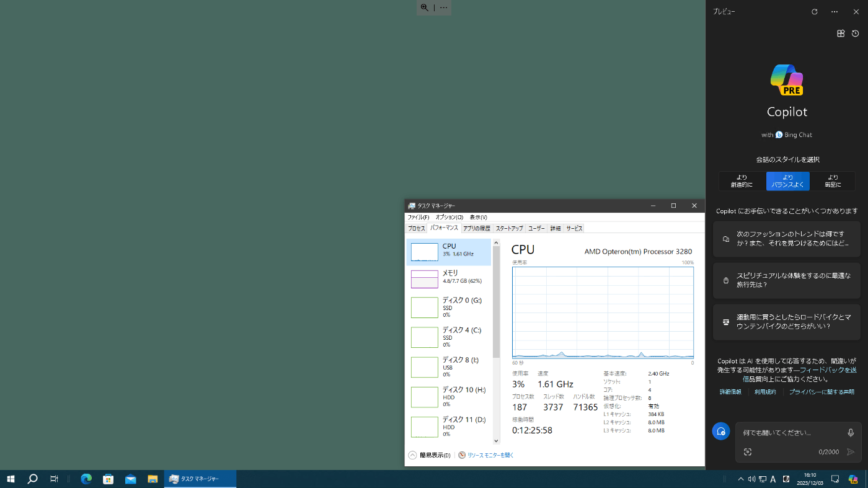Click the zoom magnifier icon at top center
868x488 pixels.
425,7
